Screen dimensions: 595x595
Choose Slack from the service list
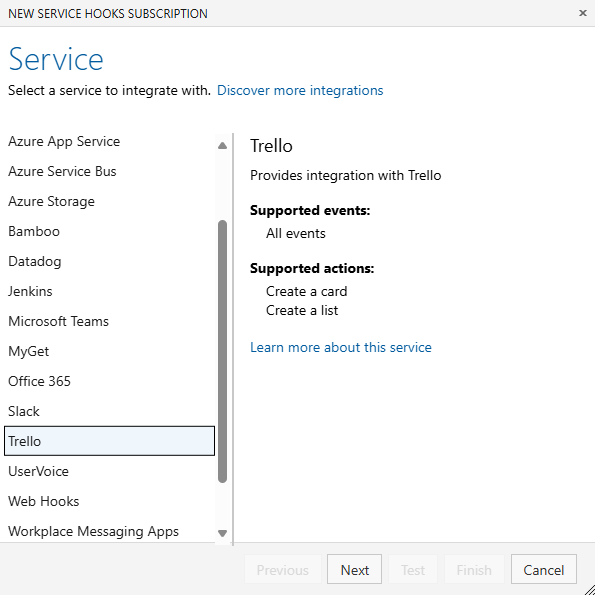pos(109,411)
